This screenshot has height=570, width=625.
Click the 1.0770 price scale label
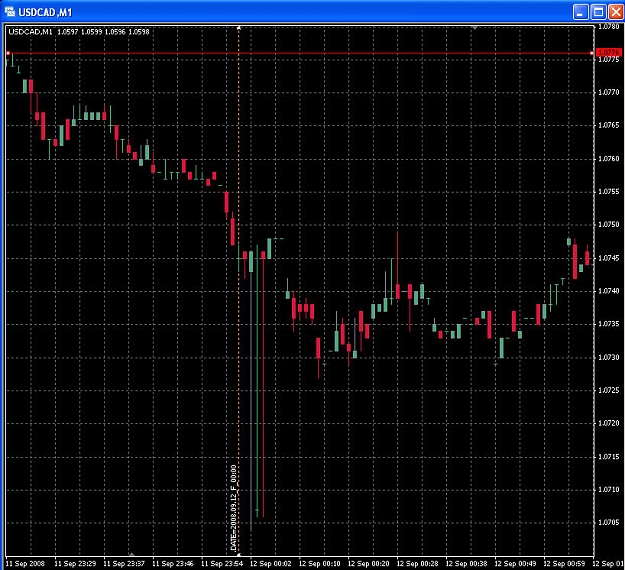609,92
